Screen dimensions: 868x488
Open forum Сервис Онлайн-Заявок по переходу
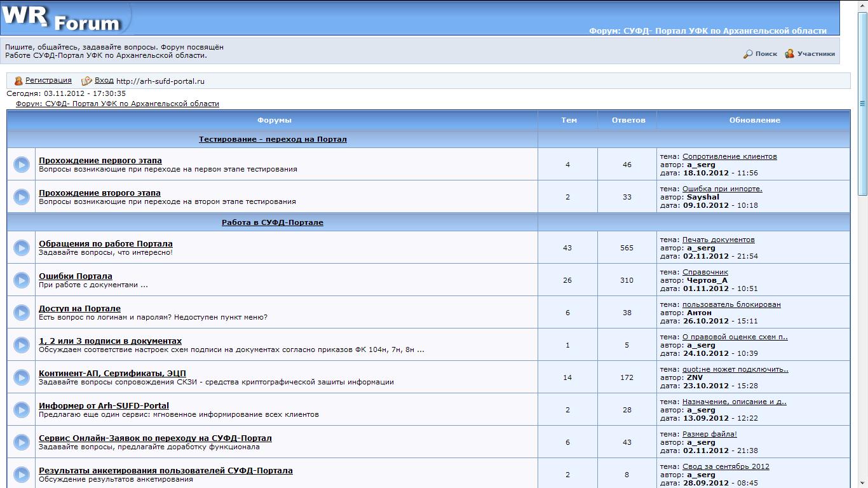click(x=155, y=438)
